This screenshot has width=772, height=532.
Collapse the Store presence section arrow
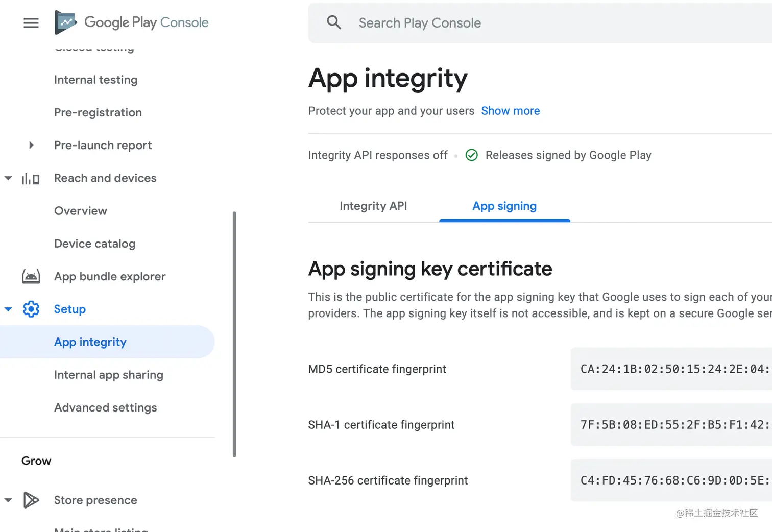[x=8, y=500]
